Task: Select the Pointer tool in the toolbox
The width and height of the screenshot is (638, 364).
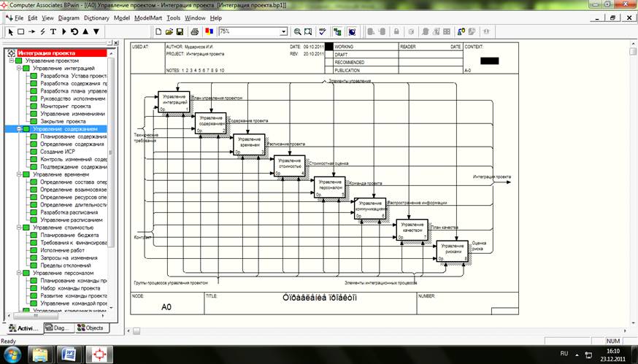Action: [10, 32]
